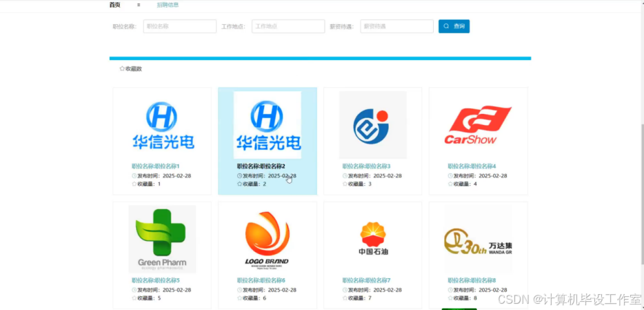Open the 首页 home menu item

point(115,5)
